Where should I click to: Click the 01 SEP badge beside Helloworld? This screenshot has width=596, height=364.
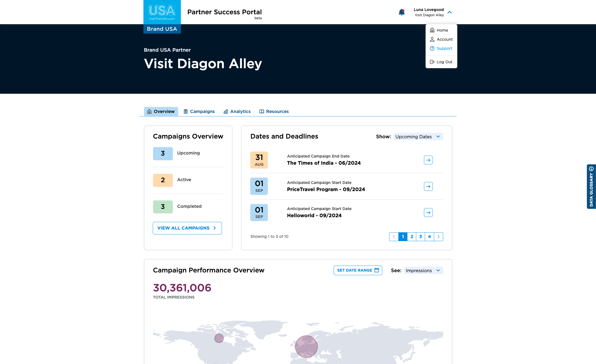pyautogui.click(x=259, y=213)
